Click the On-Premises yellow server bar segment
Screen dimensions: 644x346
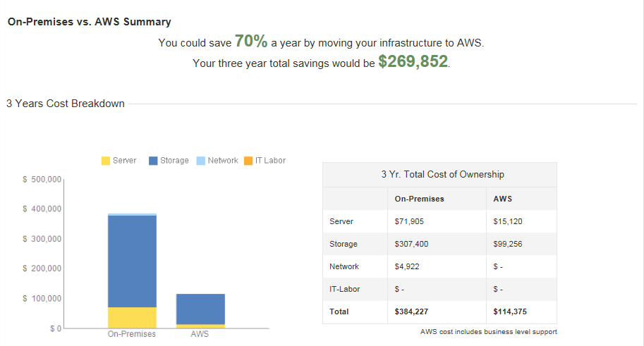132,317
